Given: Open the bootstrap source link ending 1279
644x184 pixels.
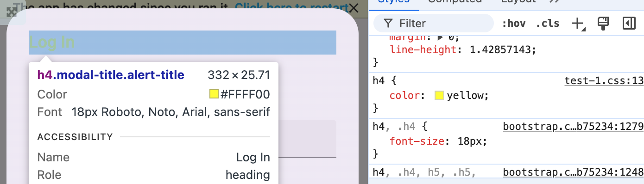Looking at the screenshot, I should pos(573,126).
